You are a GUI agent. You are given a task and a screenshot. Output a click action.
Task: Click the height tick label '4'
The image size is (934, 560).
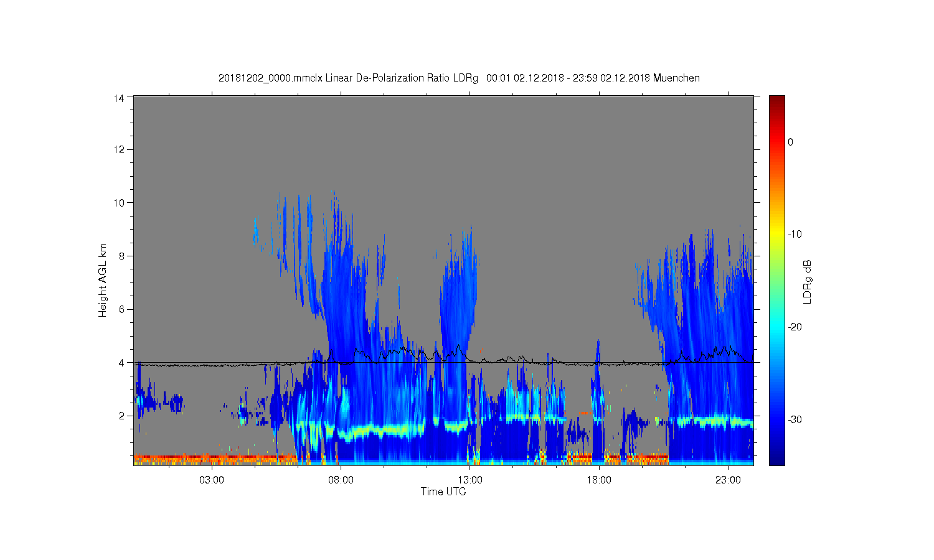point(122,362)
